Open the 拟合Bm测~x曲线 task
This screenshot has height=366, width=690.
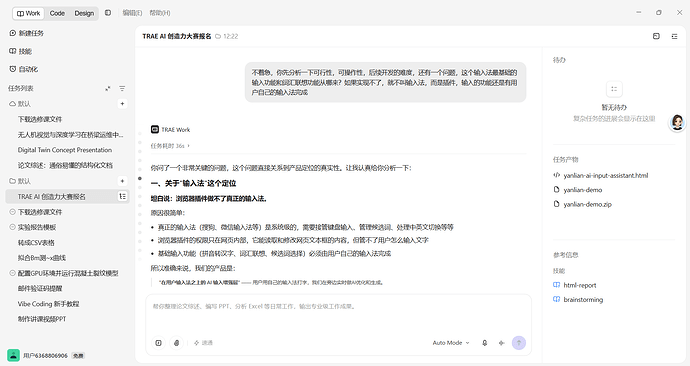tap(42, 258)
